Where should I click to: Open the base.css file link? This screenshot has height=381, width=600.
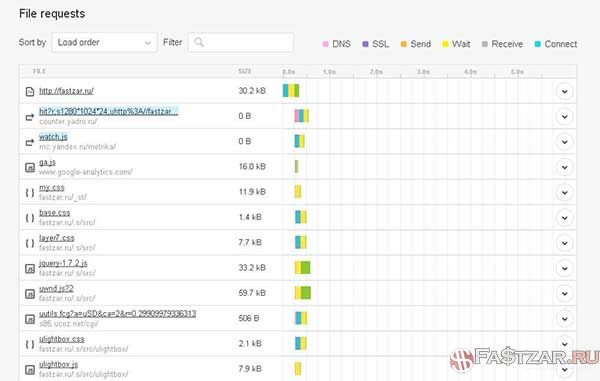pos(55,213)
